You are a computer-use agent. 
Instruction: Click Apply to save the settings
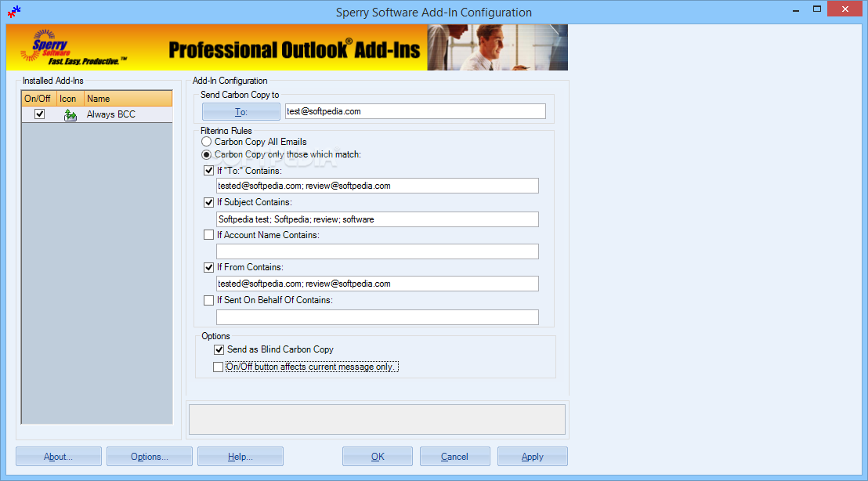click(533, 457)
